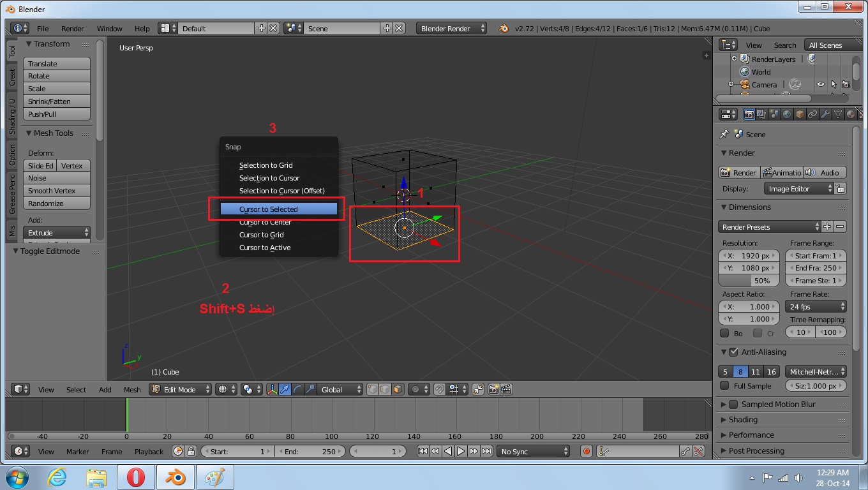Choose Cursor to Center in Snap menu
The height and width of the screenshot is (490, 868).
coord(279,222)
